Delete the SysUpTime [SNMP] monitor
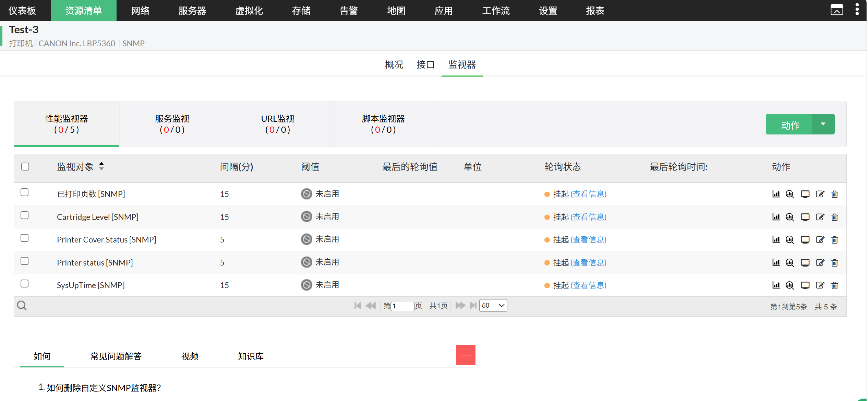Image resolution: width=868 pixels, height=401 pixels. tap(834, 285)
